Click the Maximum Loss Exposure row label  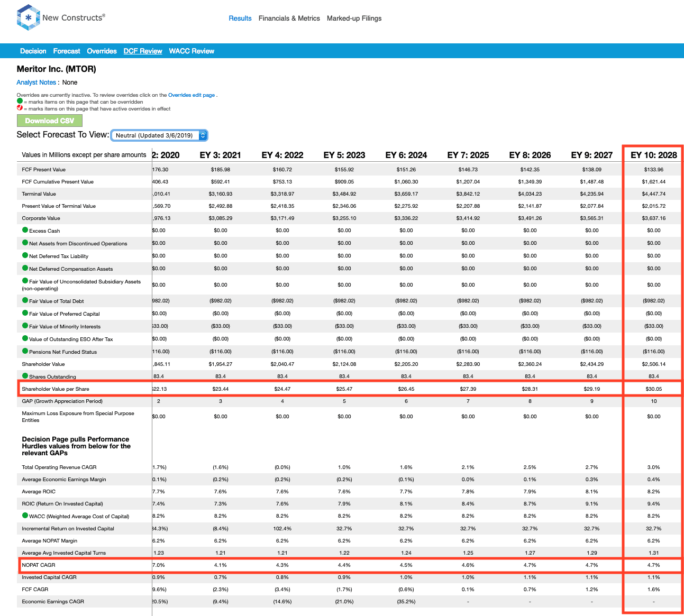[x=78, y=417]
